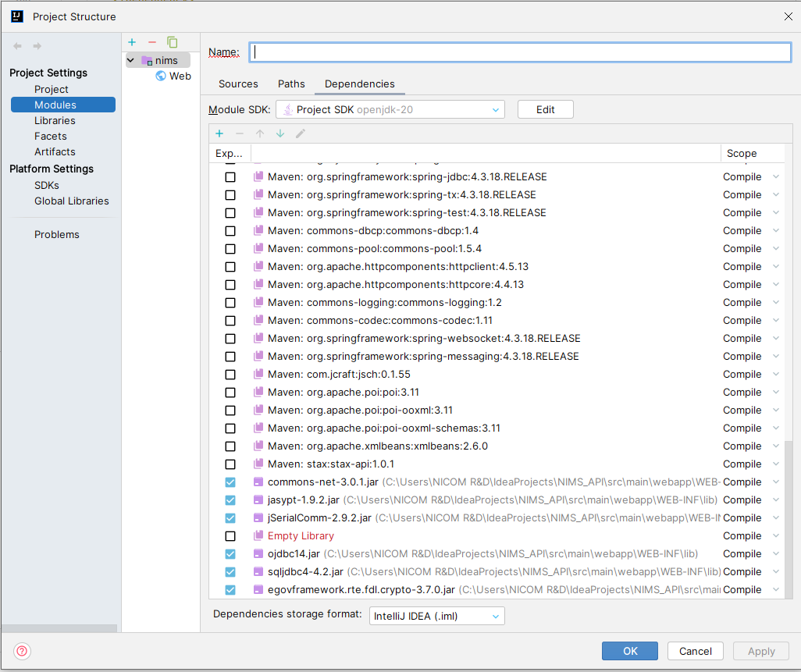Select the Dependencies tab

point(360,84)
